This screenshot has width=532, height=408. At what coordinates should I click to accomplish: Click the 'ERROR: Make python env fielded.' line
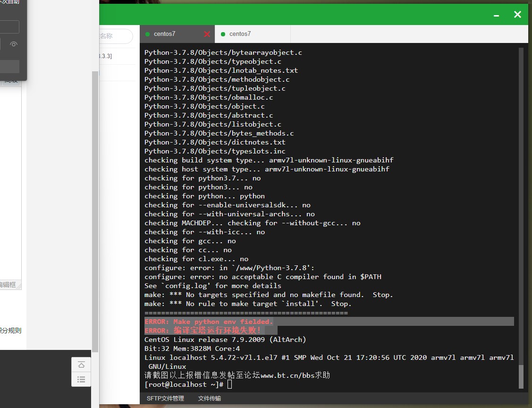pos(208,322)
